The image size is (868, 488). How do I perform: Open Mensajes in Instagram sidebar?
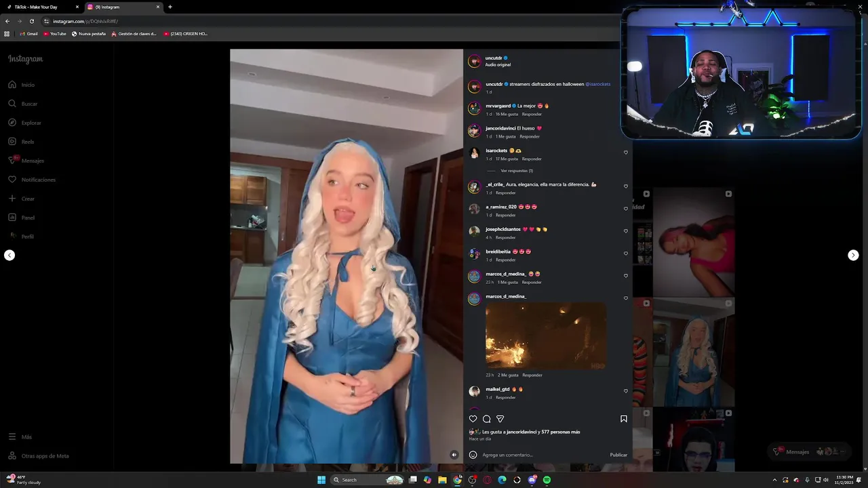pyautogui.click(x=26, y=161)
